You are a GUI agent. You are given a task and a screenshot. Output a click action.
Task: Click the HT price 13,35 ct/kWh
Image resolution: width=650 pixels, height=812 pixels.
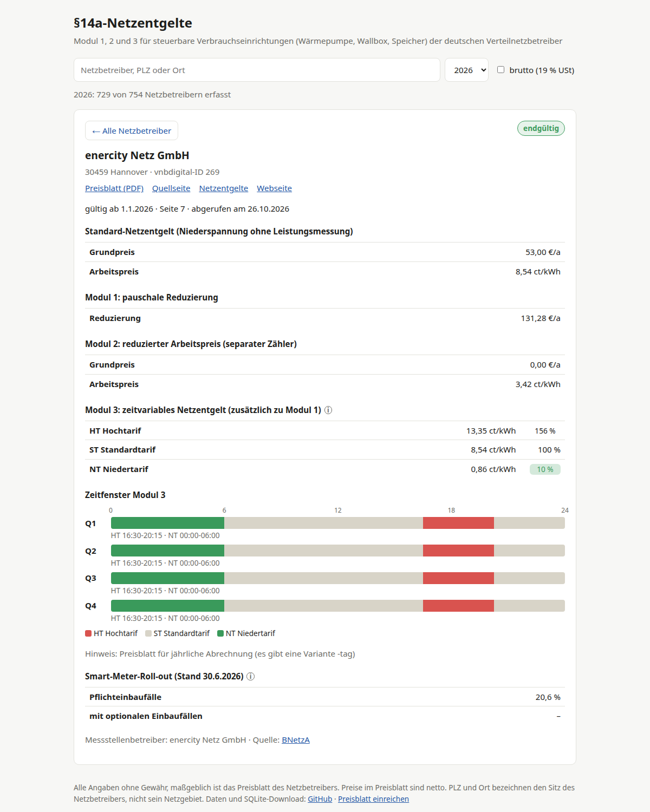(x=491, y=431)
